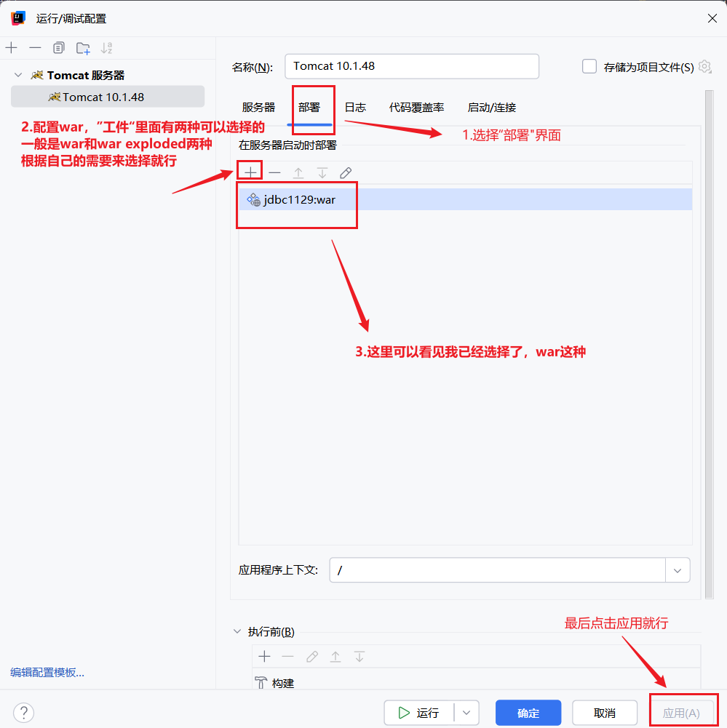Click the 取消 button

click(x=604, y=713)
